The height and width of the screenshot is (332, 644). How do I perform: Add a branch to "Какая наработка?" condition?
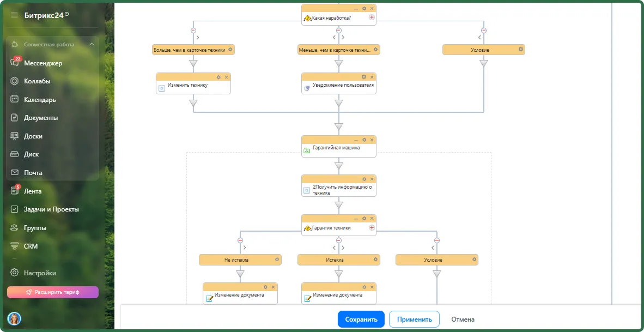[372, 17]
